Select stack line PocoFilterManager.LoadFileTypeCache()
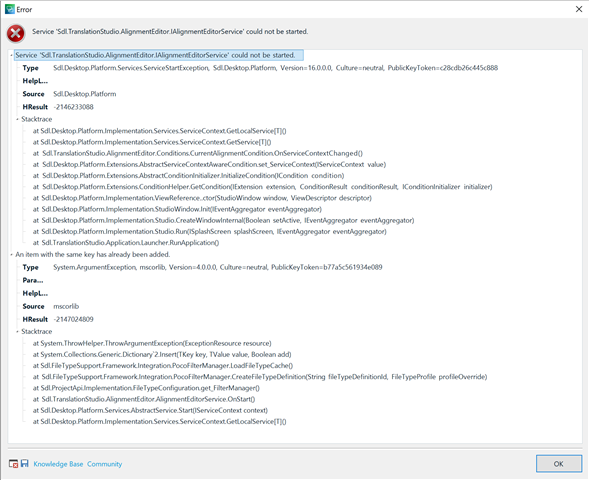Screen dimensions: 589x480 pyautogui.click(x=163, y=365)
